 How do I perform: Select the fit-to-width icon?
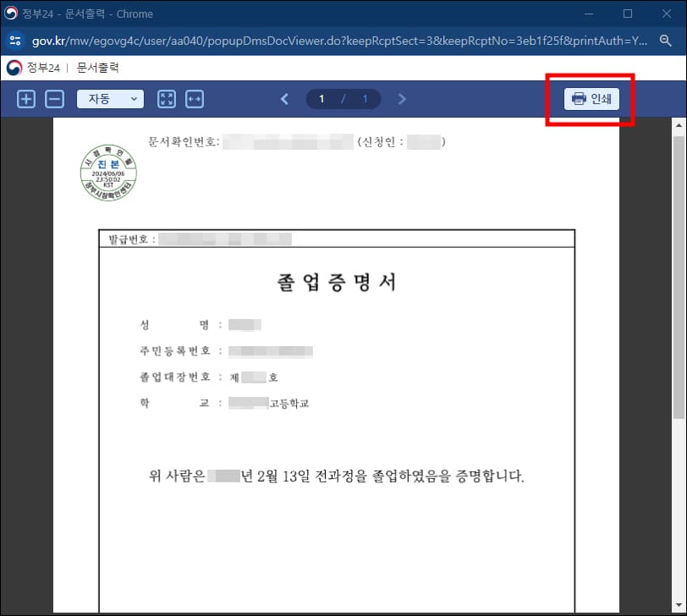[x=195, y=99]
